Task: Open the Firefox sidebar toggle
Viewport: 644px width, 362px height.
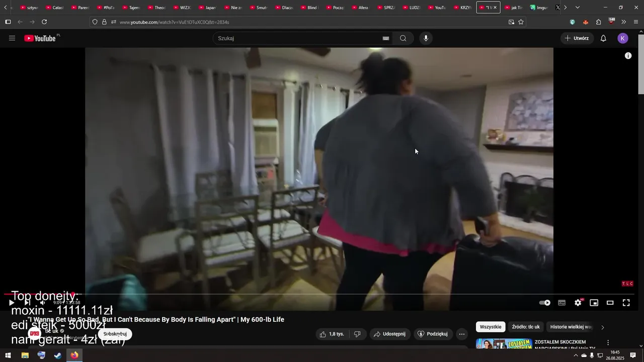Action: (x=8, y=22)
